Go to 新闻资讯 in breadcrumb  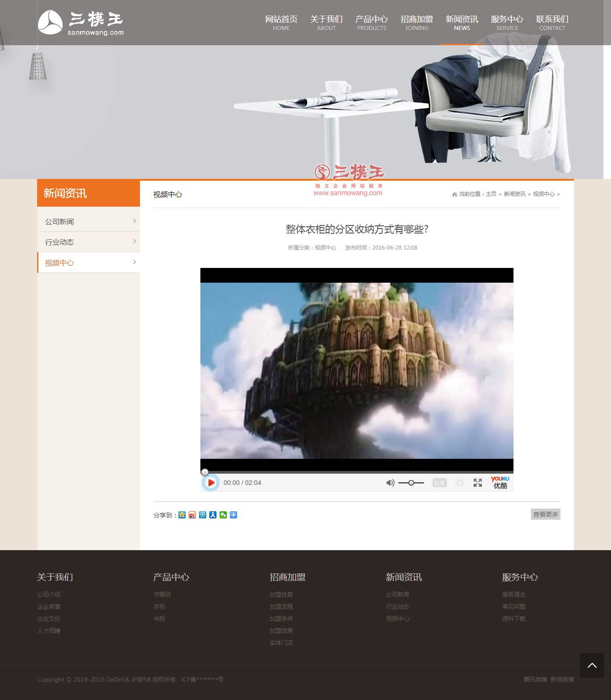coord(515,194)
